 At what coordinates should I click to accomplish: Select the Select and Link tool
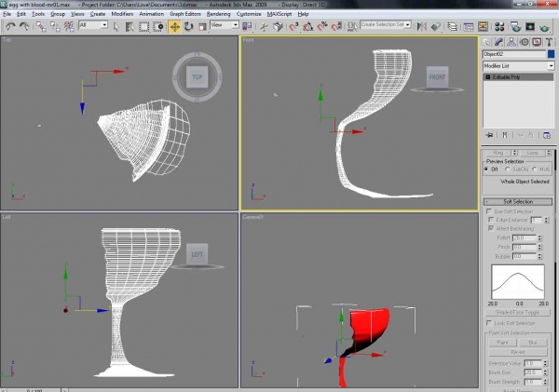[x=41, y=26]
